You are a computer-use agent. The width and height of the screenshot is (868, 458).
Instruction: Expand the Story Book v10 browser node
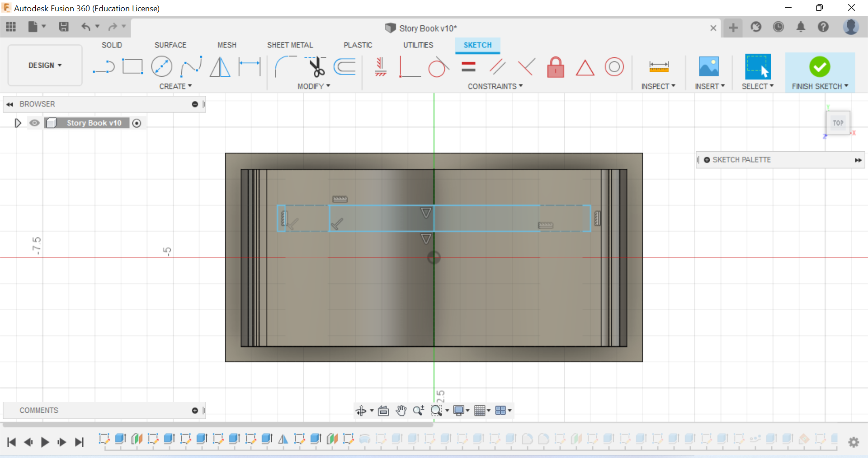[18, 123]
